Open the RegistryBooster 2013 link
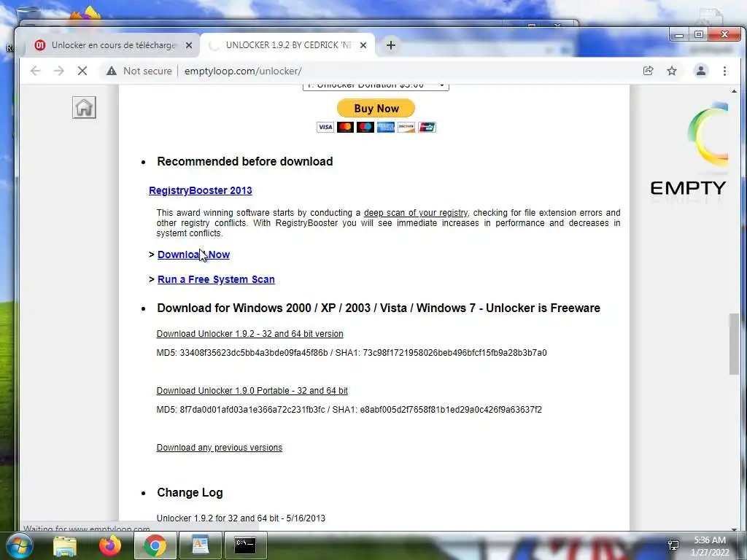The image size is (747, 560). coord(200,190)
